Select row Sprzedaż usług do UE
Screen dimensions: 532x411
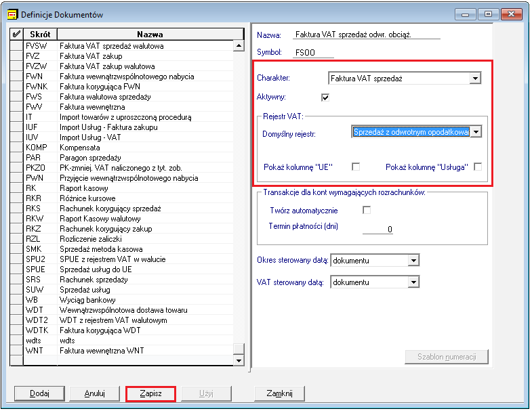tap(128, 269)
